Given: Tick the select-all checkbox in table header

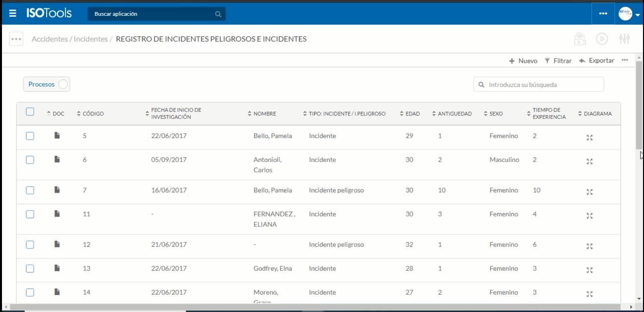Looking at the screenshot, I should tap(30, 112).
